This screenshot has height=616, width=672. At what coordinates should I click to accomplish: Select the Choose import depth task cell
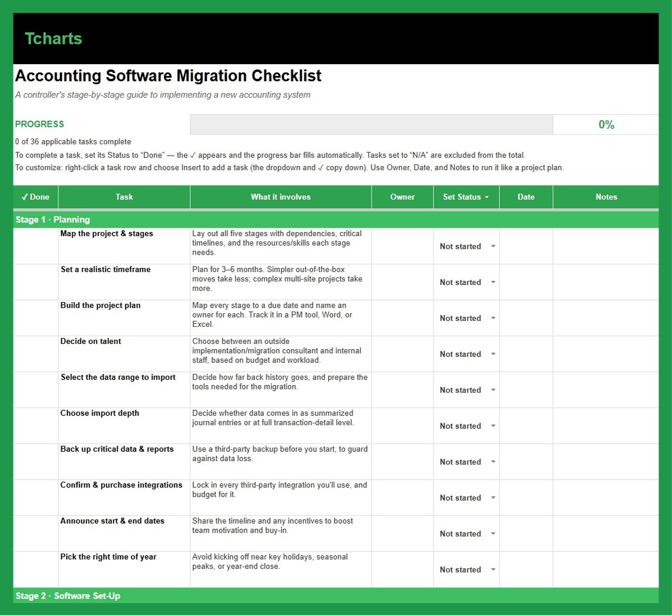click(x=124, y=426)
